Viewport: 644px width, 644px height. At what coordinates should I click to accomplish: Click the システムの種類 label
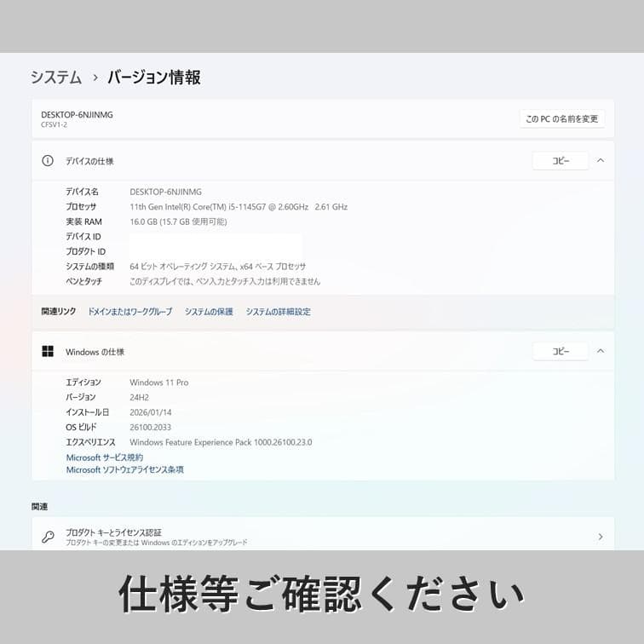90,267
